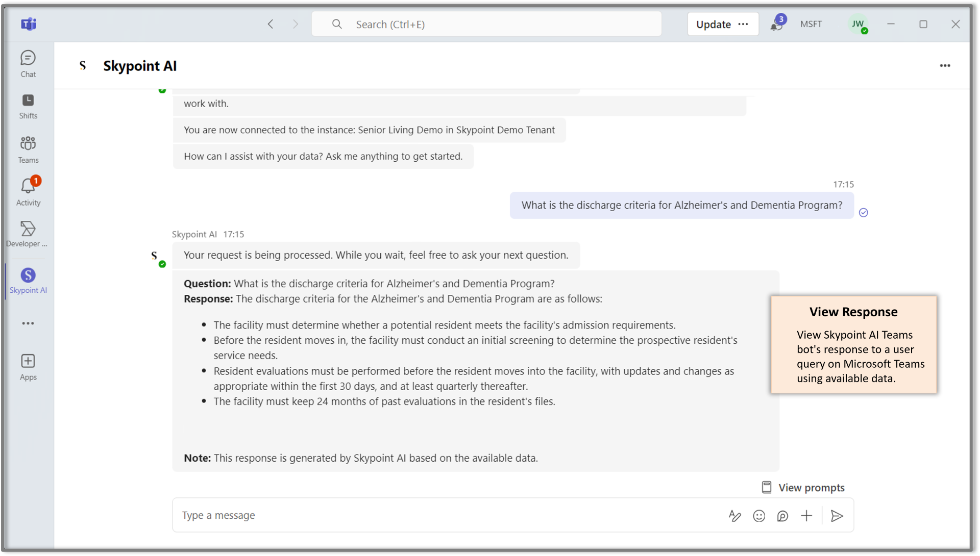
Task: Go to Teams in sidebar
Action: click(28, 149)
